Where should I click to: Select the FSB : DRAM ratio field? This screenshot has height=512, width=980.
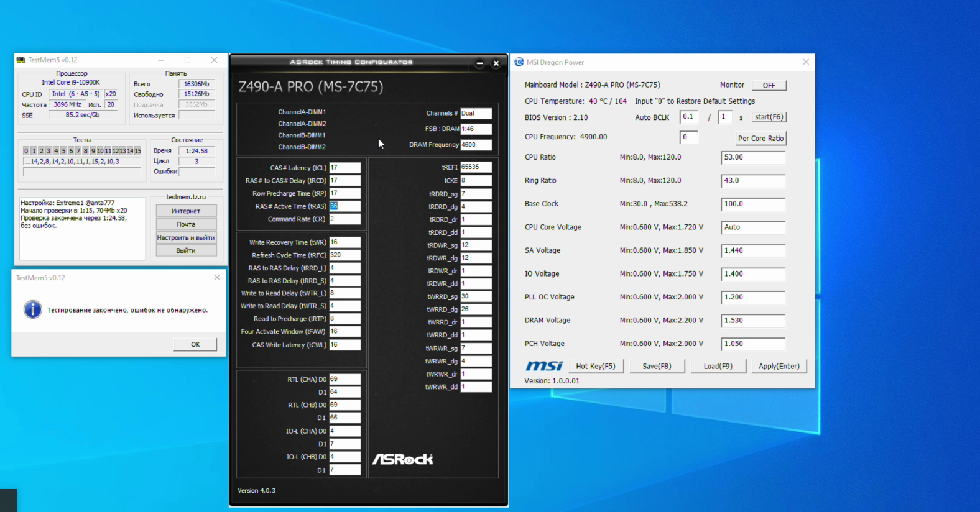[x=476, y=129]
